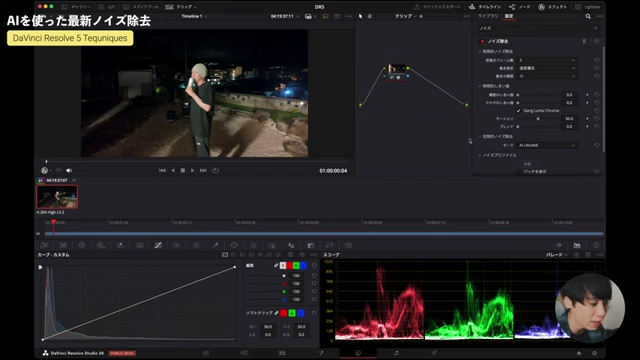Go to the Edit page icon
This screenshot has width=640, height=360.
point(282,353)
